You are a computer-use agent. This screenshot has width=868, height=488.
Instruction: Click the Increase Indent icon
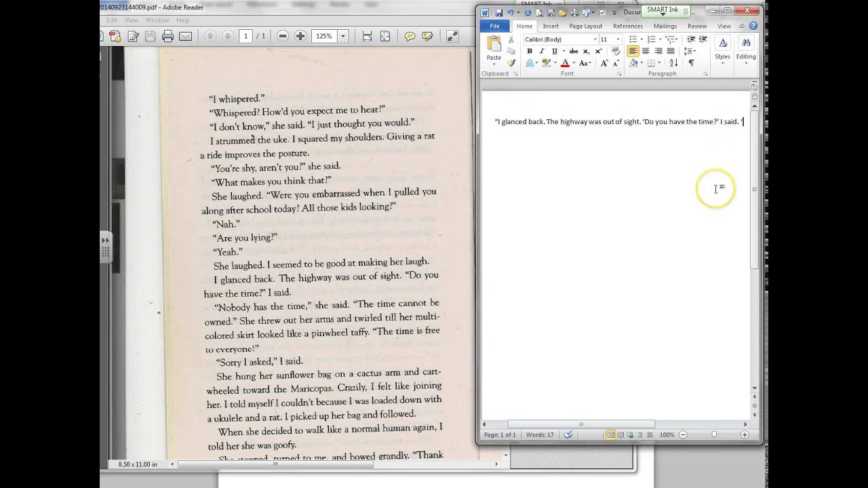tap(702, 39)
